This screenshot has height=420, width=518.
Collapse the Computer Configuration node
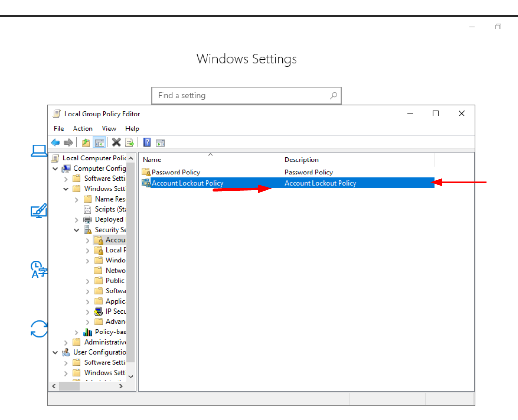point(55,169)
